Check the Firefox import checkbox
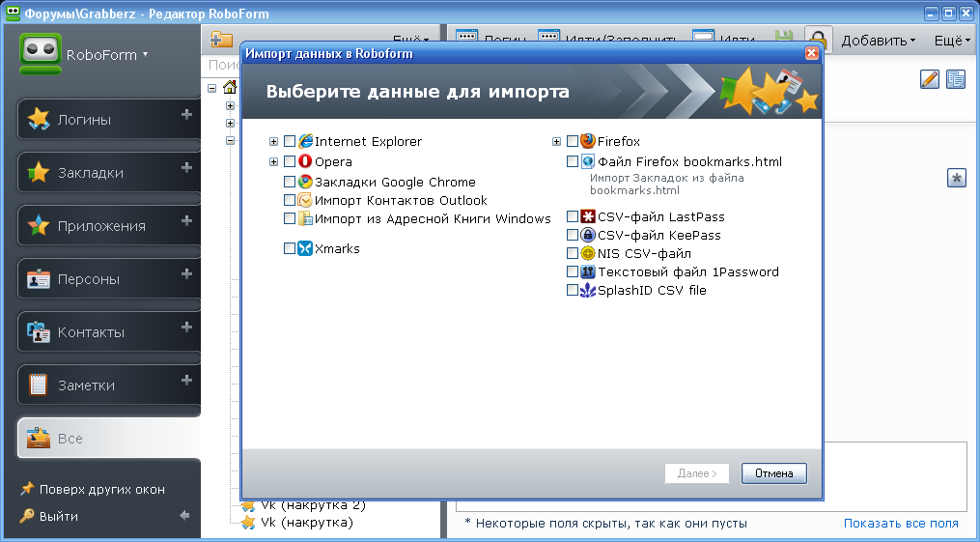 572,141
